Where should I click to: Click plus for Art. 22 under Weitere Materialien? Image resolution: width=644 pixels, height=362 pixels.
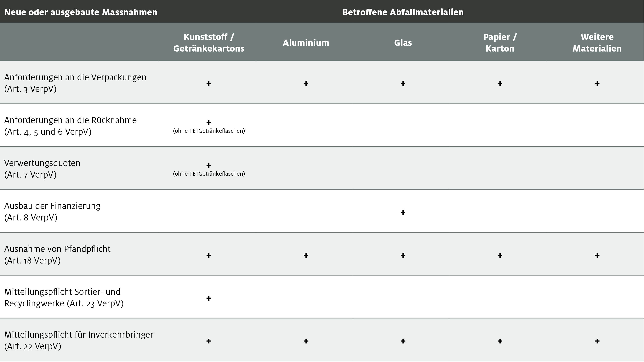[x=597, y=341]
